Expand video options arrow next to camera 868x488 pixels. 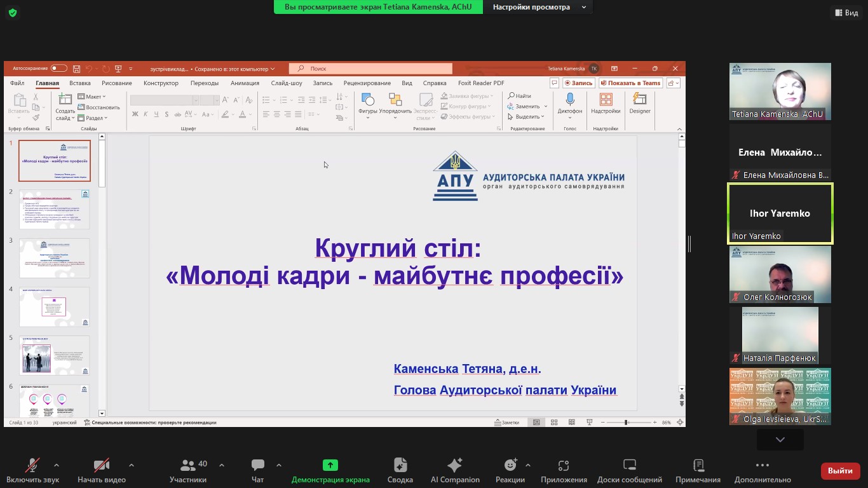click(x=132, y=465)
